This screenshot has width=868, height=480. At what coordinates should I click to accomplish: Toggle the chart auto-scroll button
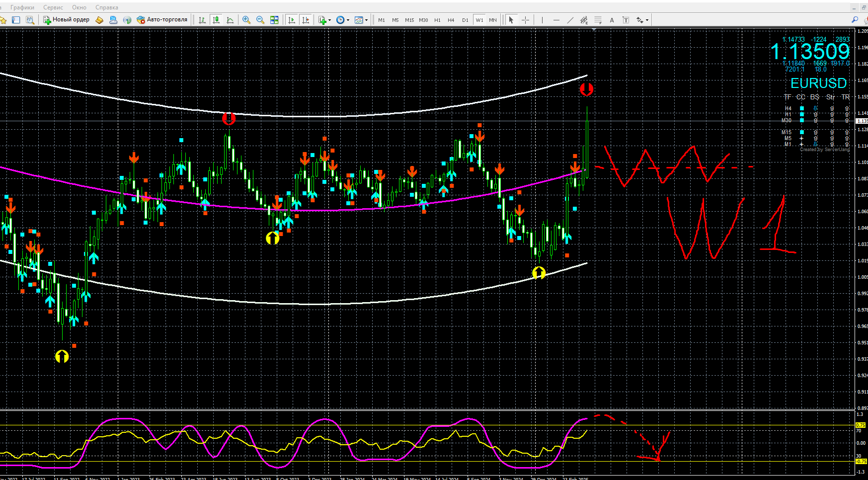pos(292,20)
